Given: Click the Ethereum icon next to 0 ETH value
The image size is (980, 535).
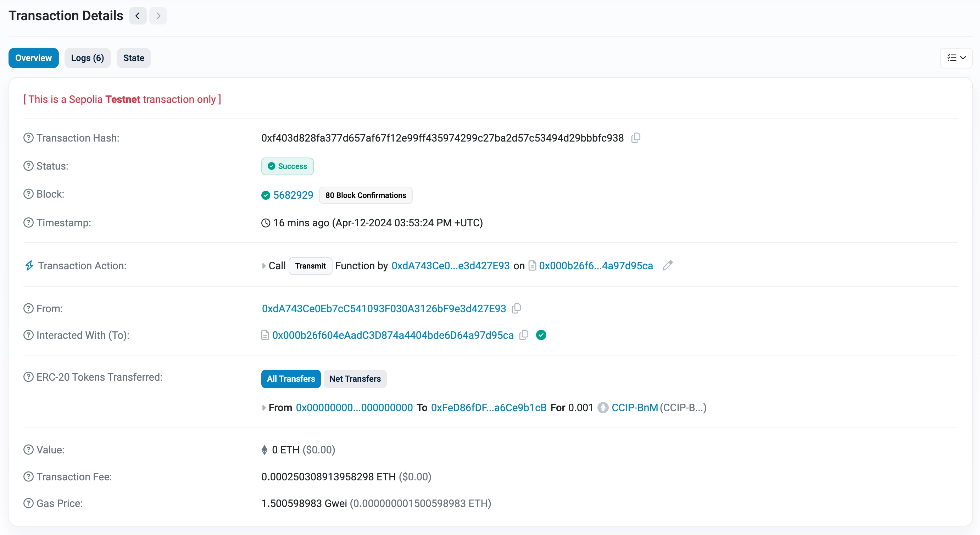Looking at the screenshot, I should click(265, 449).
